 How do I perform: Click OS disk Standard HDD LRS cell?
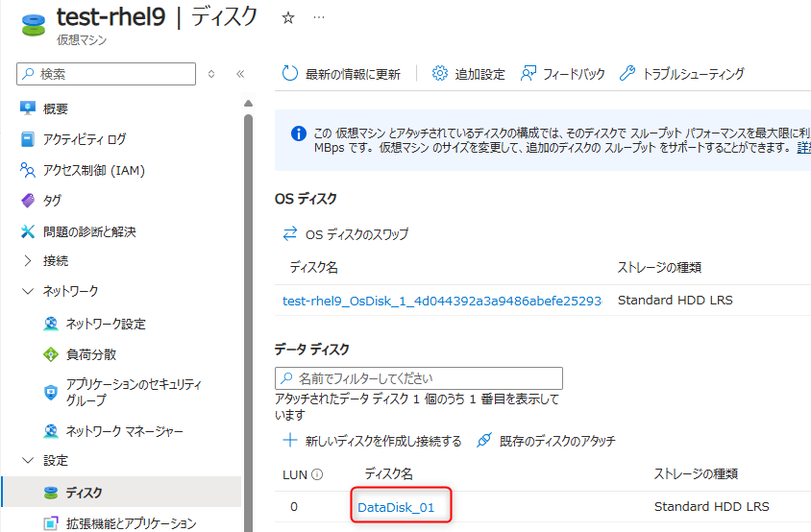pyautogui.click(x=675, y=301)
